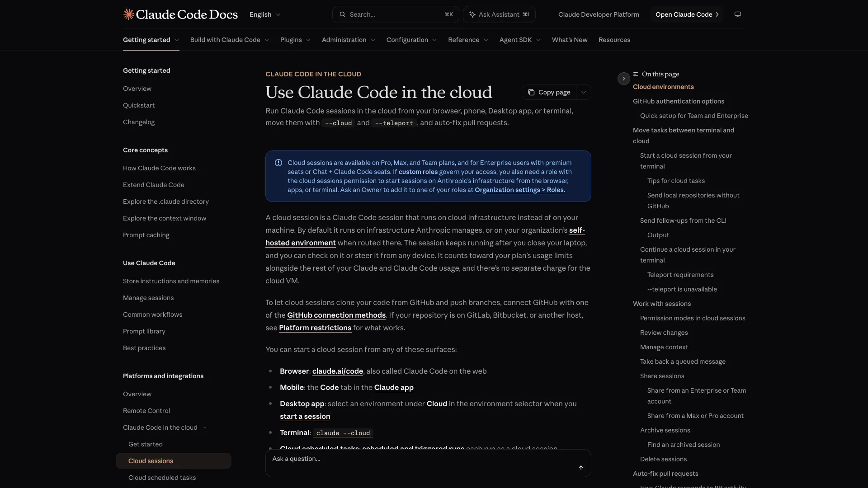
Task: Click the On this page list icon
Action: point(636,74)
